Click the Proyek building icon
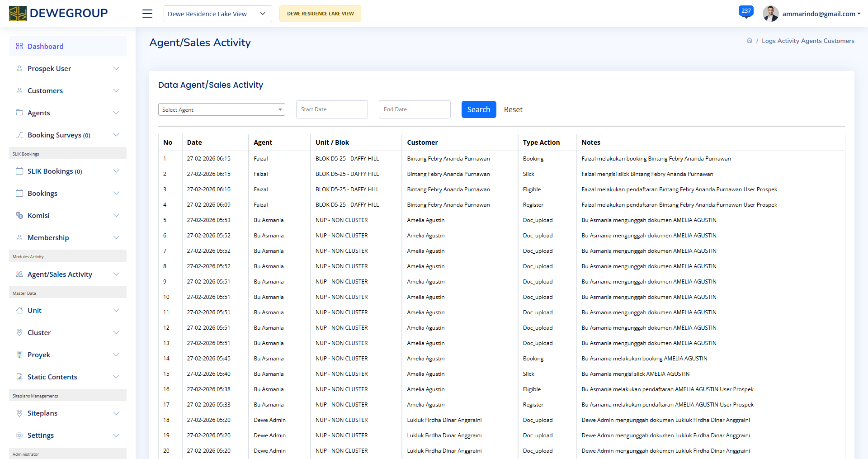Image resolution: width=868 pixels, height=459 pixels. tap(19, 355)
